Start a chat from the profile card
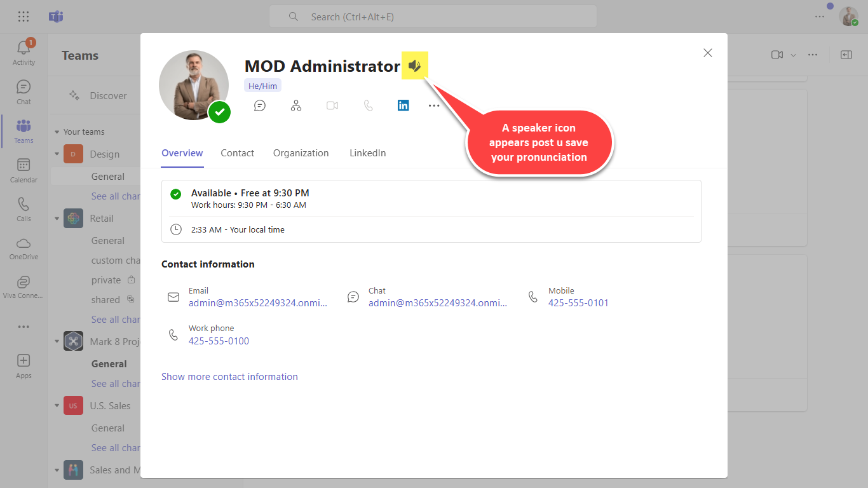 260,105
